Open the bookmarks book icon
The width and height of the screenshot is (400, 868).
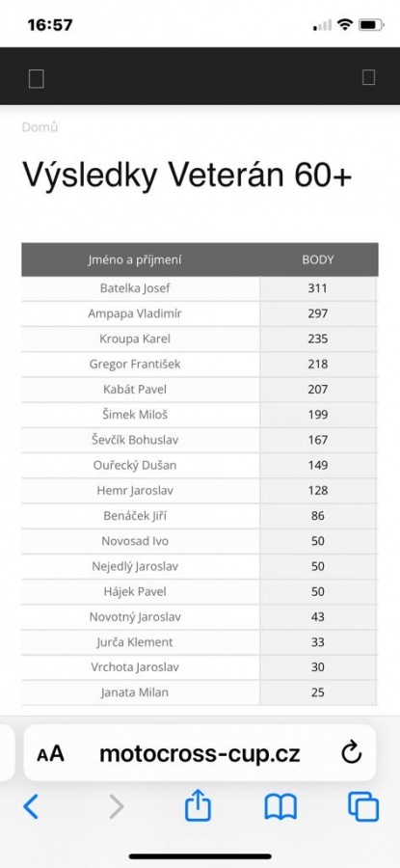pyautogui.click(x=280, y=806)
